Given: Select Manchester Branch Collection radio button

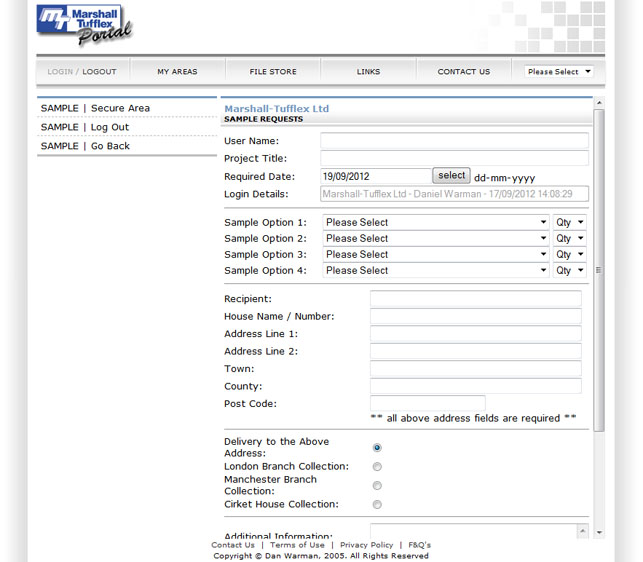Looking at the screenshot, I should [377, 486].
